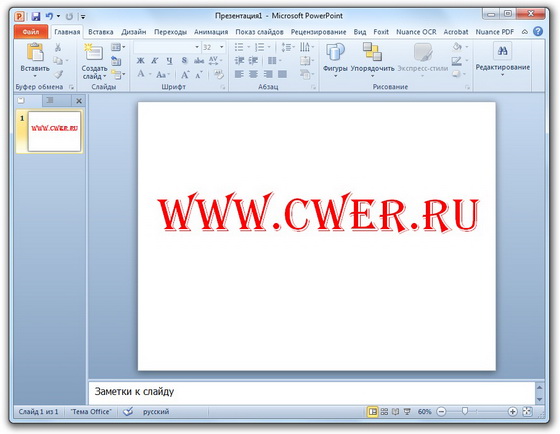Click the Save floppy disk icon
Image resolution: width=560 pixels, height=434 pixels.
pos(36,16)
